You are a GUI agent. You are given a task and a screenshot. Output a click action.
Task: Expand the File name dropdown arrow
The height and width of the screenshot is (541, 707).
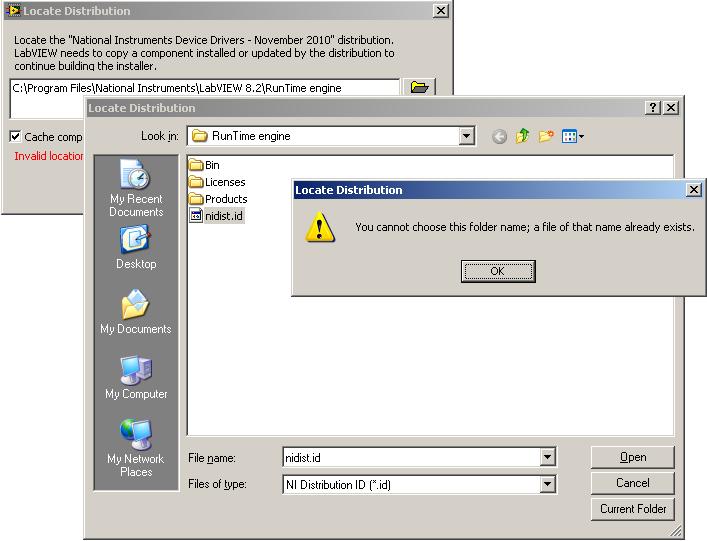click(x=547, y=458)
